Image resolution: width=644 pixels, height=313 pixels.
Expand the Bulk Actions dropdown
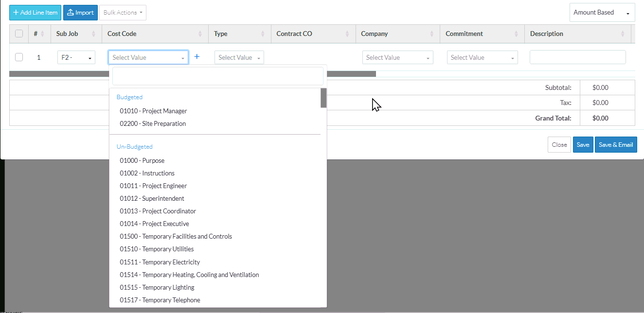123,13
